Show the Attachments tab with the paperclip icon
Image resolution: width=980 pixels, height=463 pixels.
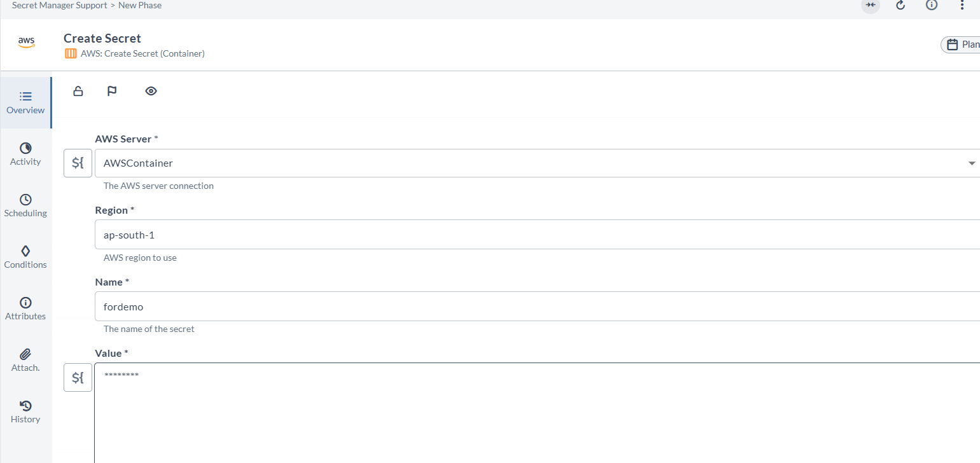(x=25, y=360)
